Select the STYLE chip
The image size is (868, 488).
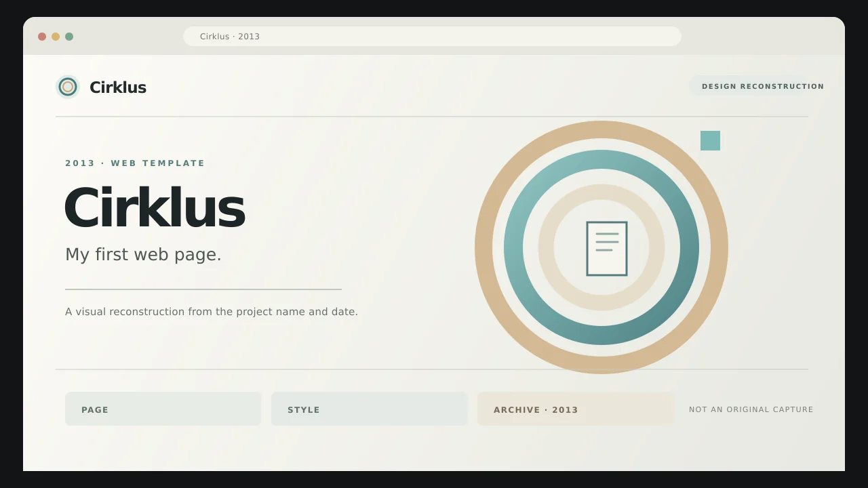point(370,409)
